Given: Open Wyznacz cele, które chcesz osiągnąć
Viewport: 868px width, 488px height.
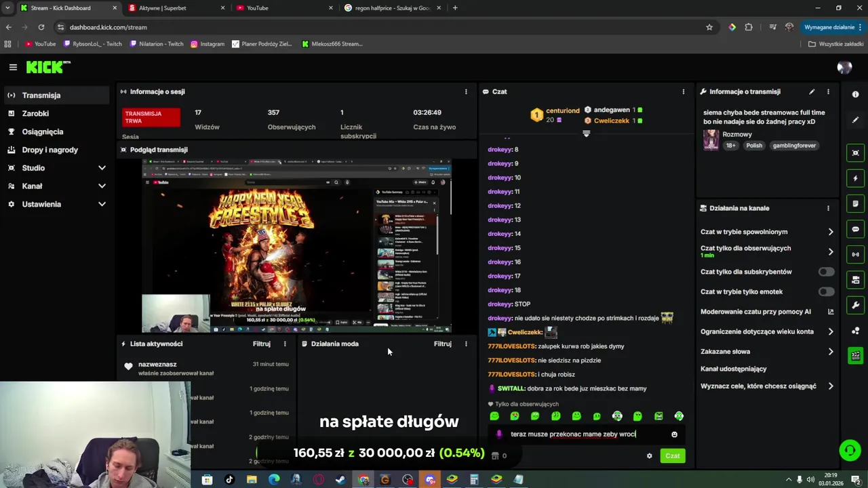Looking at the screenshot, I should [767, 386].
